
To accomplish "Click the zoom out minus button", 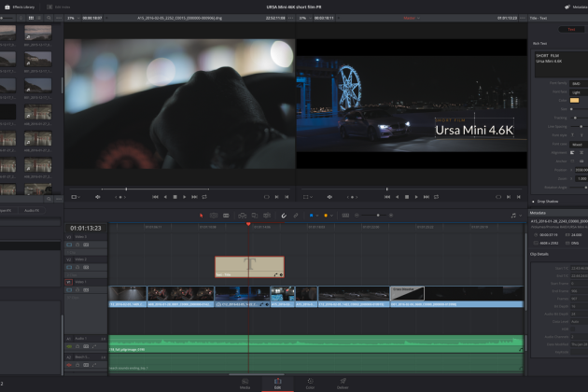I will point(357,216).
